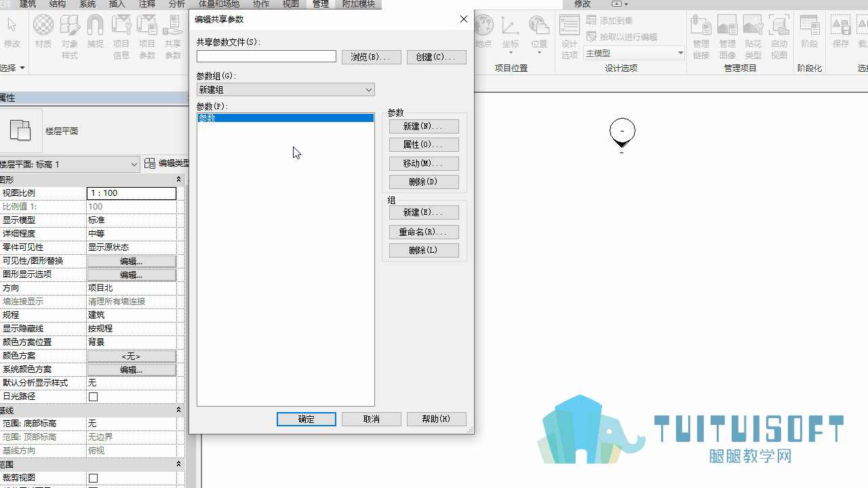Click the 共享参数文件 path input field
This screenshot has width=868, height=488.
tap(267, 56)
